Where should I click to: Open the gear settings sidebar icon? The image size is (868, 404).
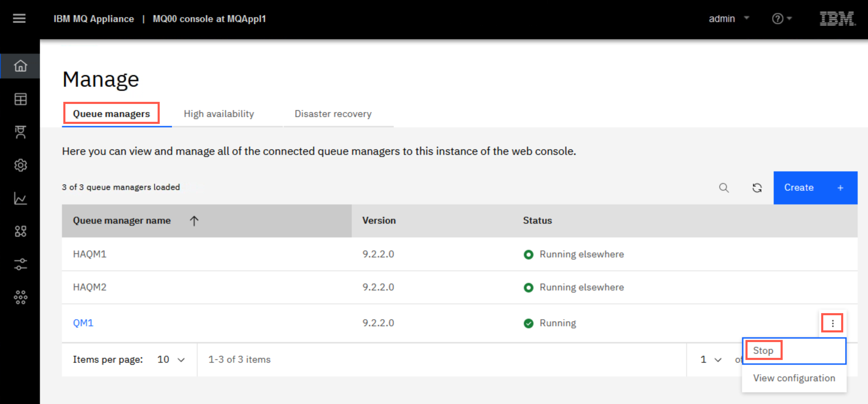coord(20,165)
